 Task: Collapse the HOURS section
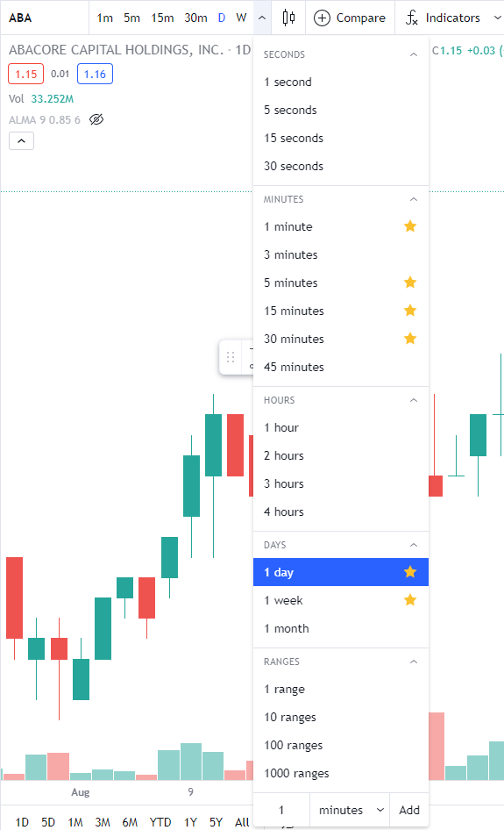click(414, 400)
